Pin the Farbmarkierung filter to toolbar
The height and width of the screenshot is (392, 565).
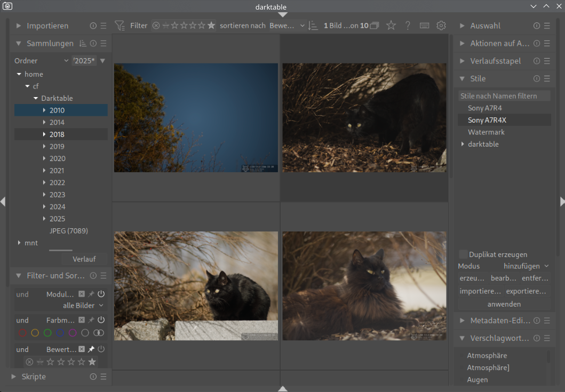pos(91,320)
